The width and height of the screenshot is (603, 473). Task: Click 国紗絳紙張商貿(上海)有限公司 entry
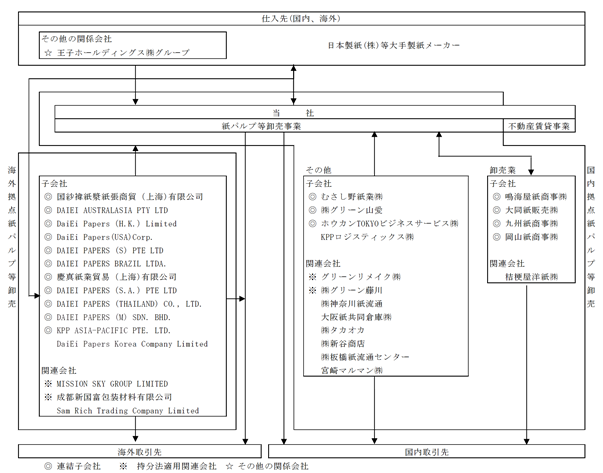coord(130,197)
